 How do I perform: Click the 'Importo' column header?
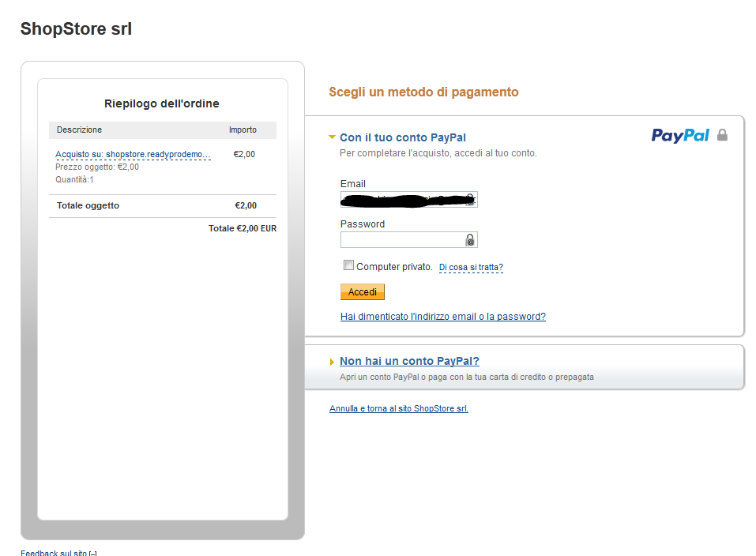(x=243, y=130)
